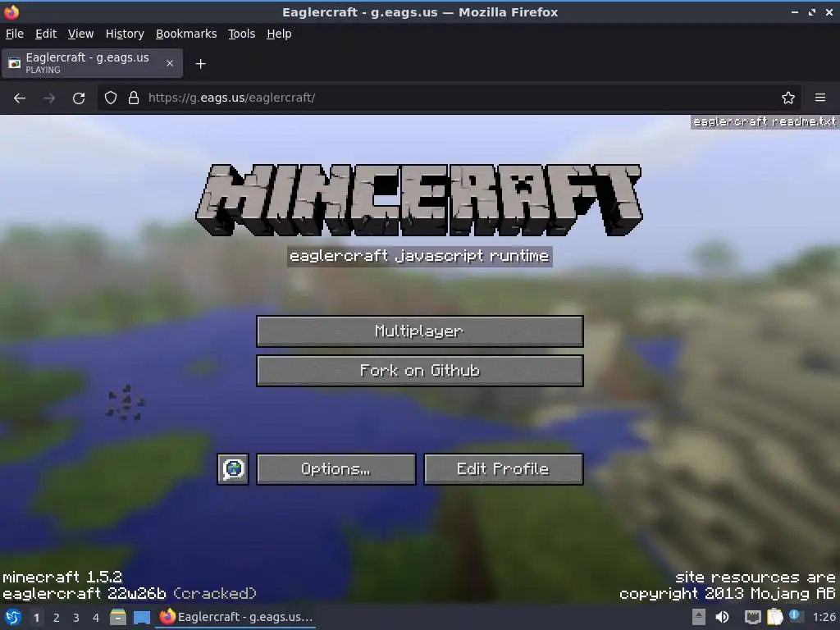Open the View menu
This screenshot has height=630, width=840.
(x=81, y=34)
